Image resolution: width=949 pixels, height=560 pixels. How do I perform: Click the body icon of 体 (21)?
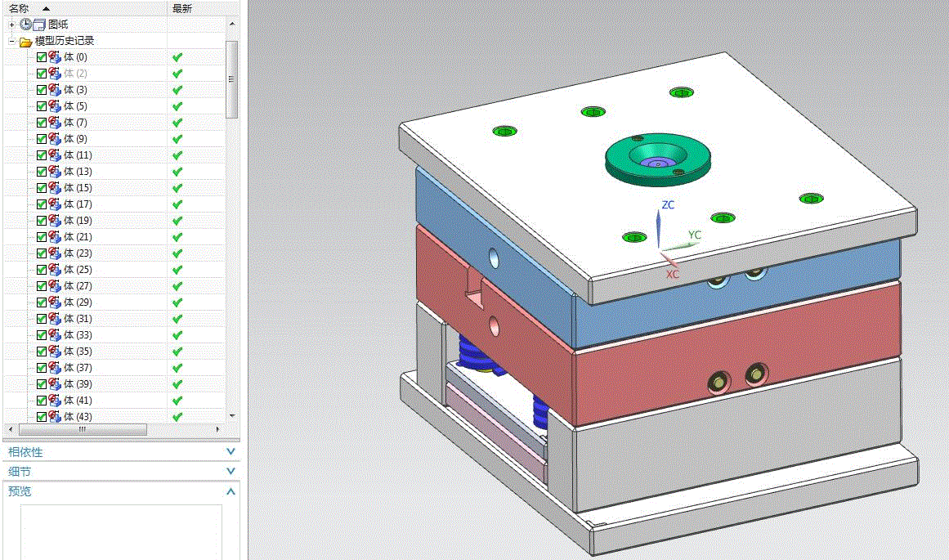pyautogui.click(x=55, y=237)
